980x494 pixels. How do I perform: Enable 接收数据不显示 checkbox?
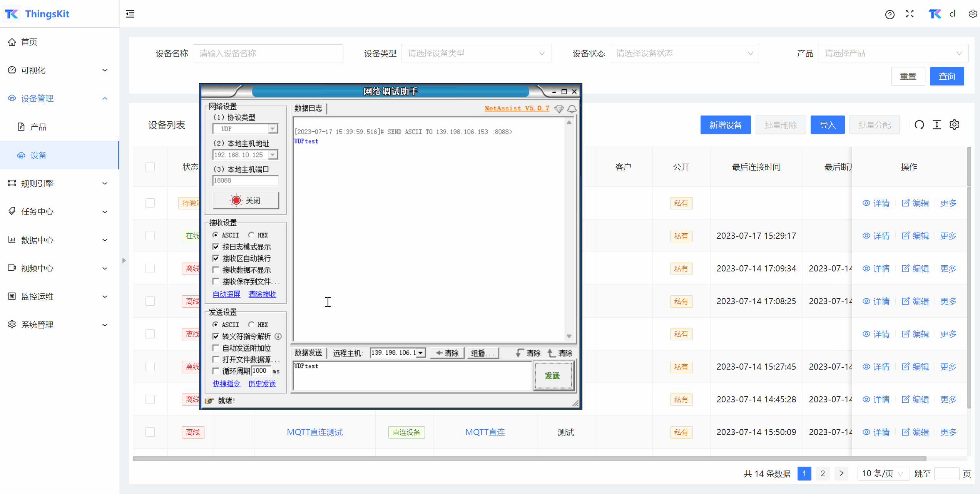point(216,270)
